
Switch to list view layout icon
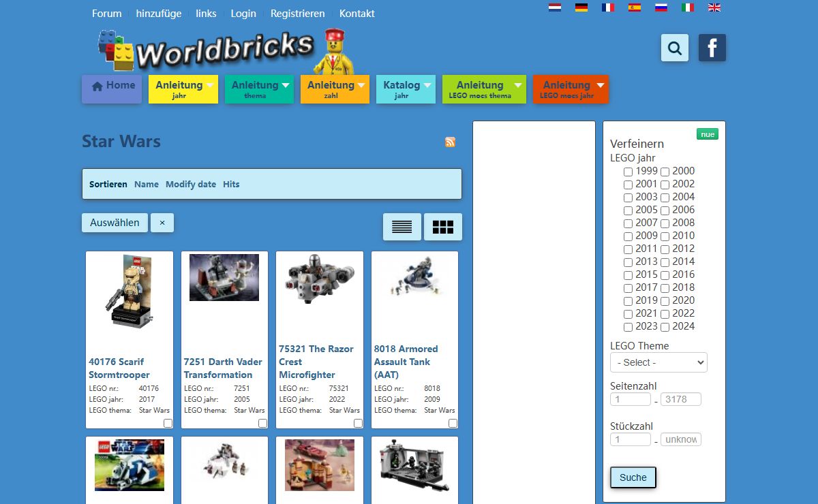coord(402,227)
